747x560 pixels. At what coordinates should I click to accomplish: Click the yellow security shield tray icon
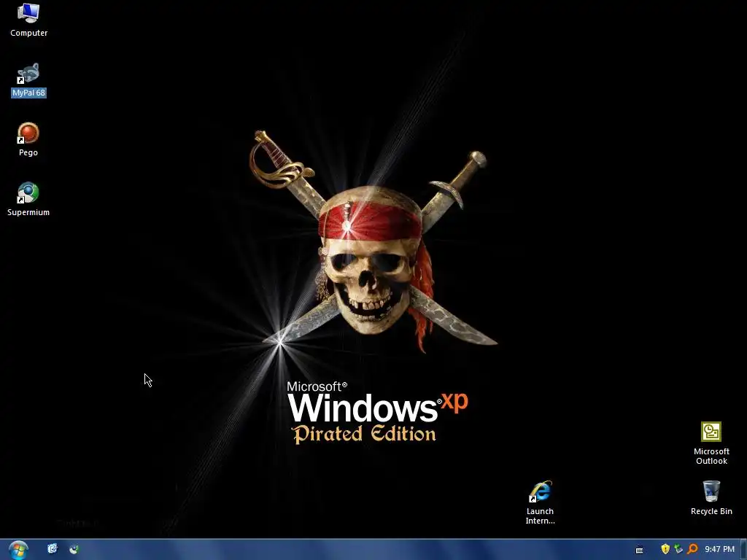[x=665, y=549]
